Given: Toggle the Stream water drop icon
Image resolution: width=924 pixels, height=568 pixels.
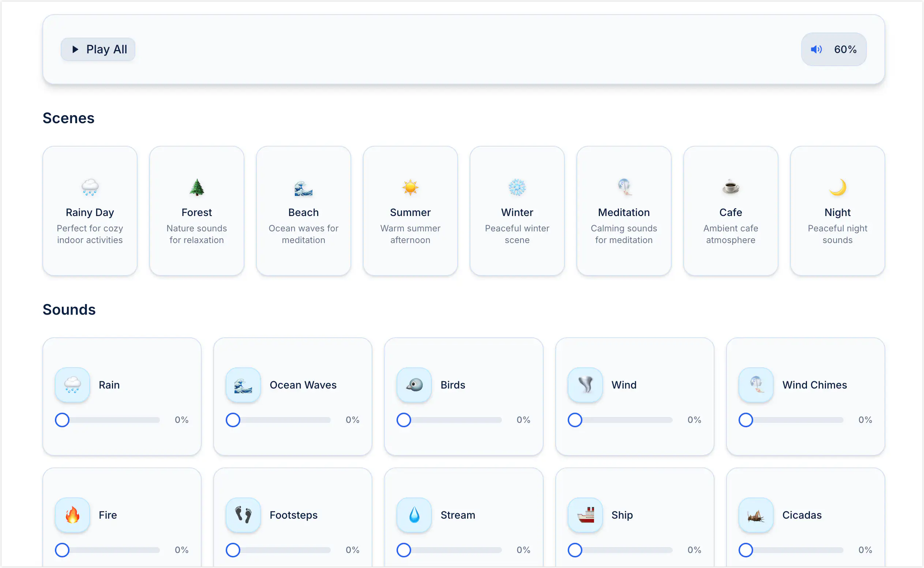Looking at the screenshot, I should [414, 515].
